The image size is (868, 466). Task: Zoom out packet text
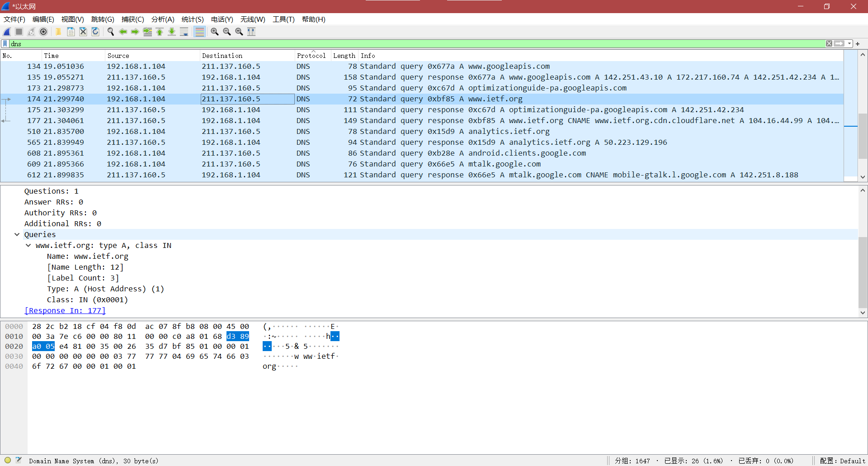pyautogui.click(x=227, y=32)
